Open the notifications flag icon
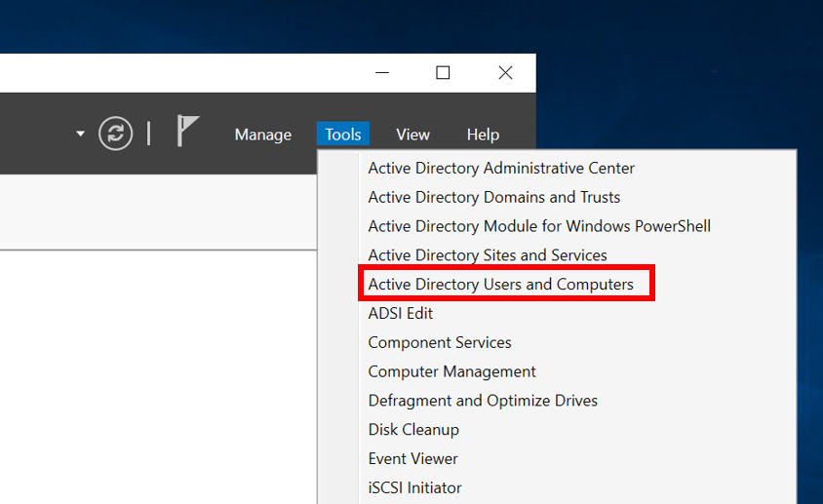Screen dimensions: 823x504 [188, 131]
